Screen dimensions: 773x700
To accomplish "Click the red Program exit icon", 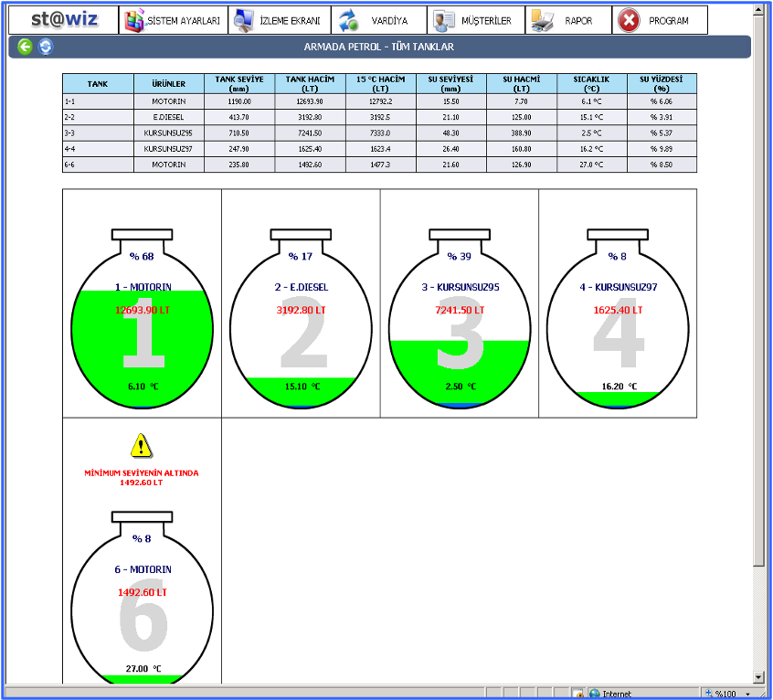I will tap(629, 20).
